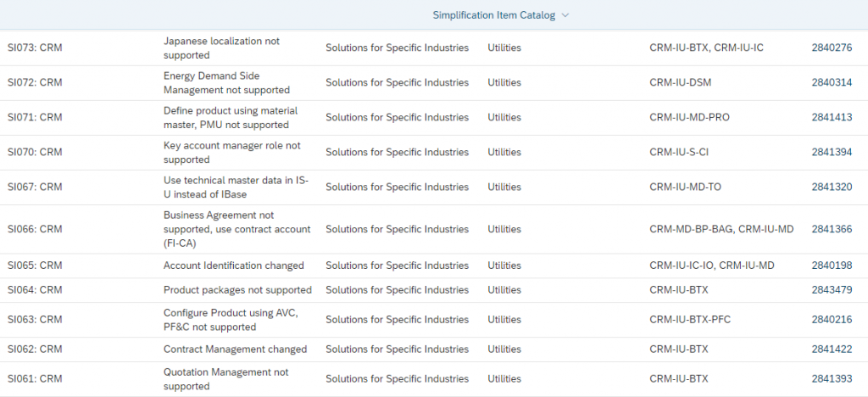Click component 'CRM-IU-BTX-PFC'

coord(690,320)
